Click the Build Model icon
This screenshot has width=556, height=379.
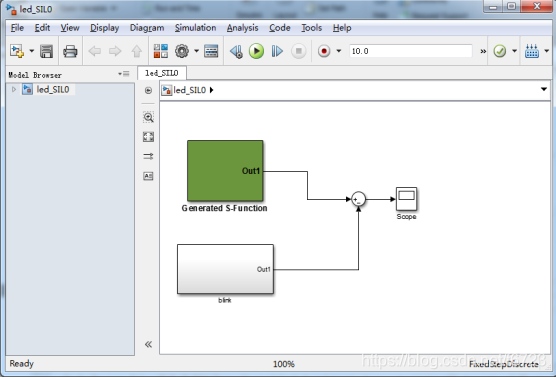click(532, 51)
